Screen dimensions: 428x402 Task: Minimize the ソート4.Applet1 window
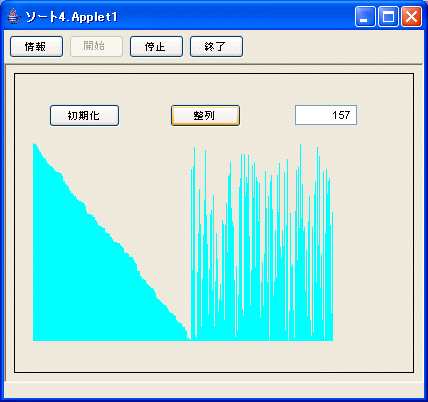(x=365, y=17)
